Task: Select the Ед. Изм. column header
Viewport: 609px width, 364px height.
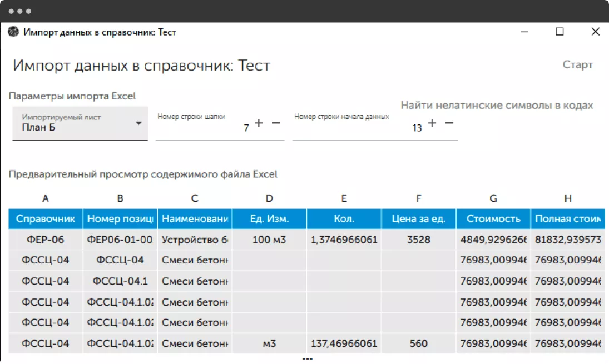Action: click(x=269, y=219)
